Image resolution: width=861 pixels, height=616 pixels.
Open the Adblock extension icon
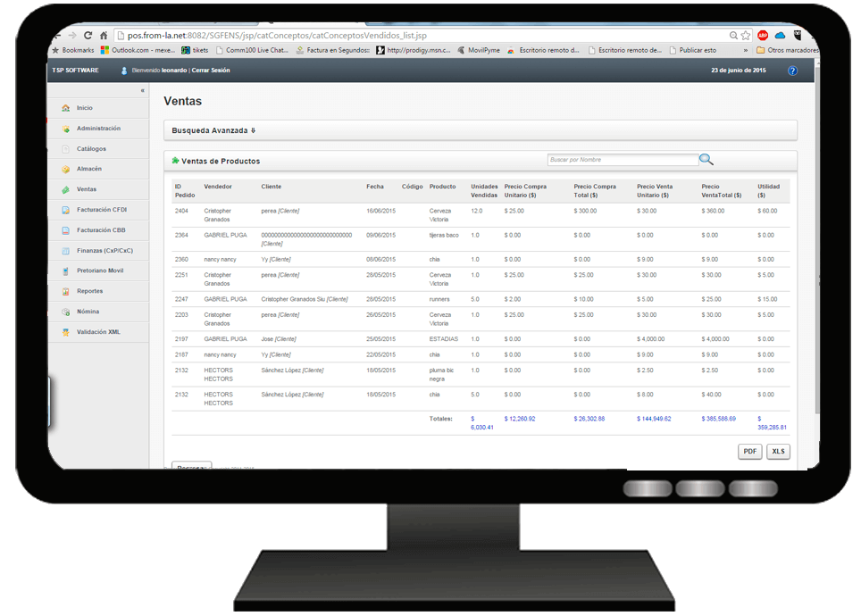coord(763,35)
